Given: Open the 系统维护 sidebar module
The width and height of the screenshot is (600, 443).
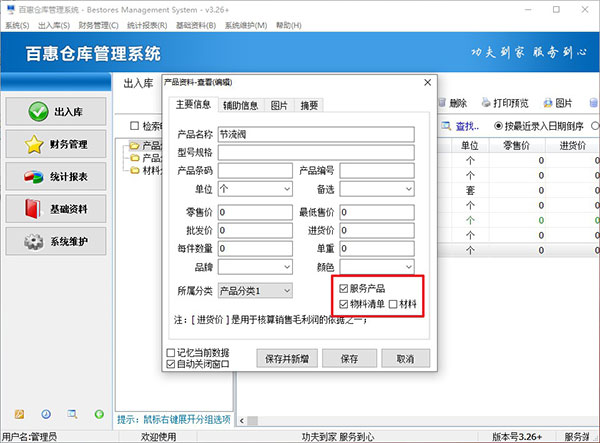Looking at the screenshot, I should pos(56,241).
